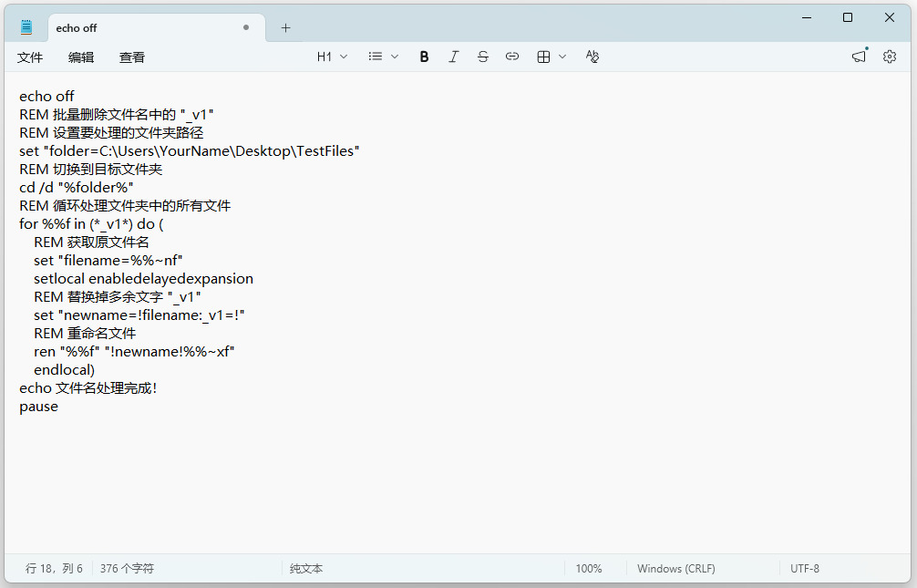Click the 纯文本 format indicator
Viewport: 917px width, 588px height.
pos(306,569)
